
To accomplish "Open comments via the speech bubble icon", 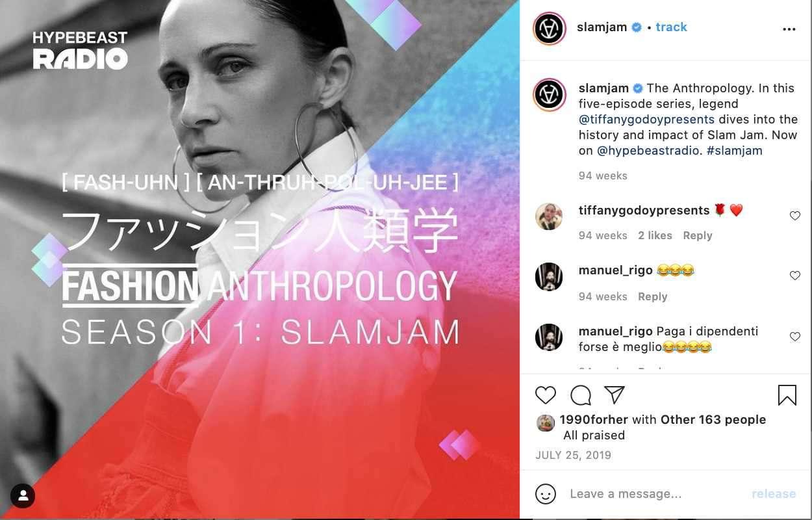I will coord(581,395).
